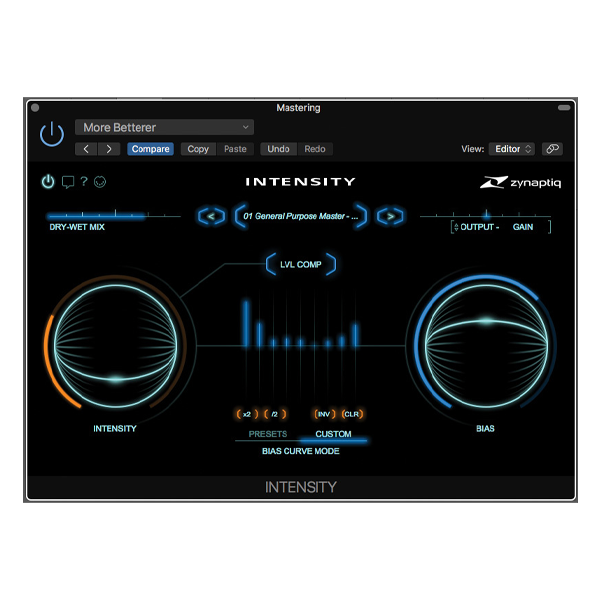Open the View Editor dropdown
The height and width of the screenshot is (600, 600).
(512, 149)
